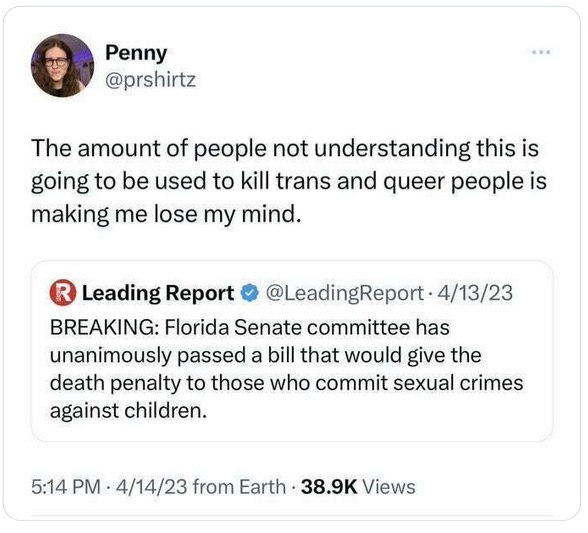Click the 4/14/23 post date
588x533 pixels.
(x=152, y=487)
